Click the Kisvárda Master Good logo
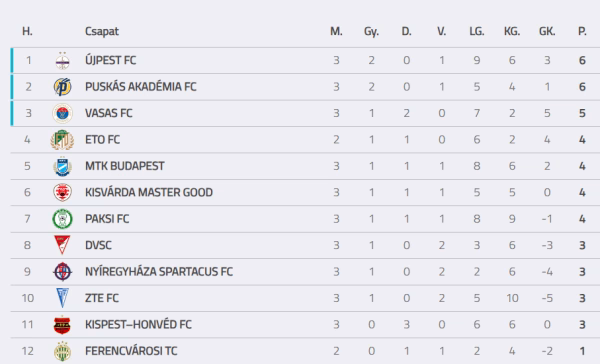 [x=62, y=193]
